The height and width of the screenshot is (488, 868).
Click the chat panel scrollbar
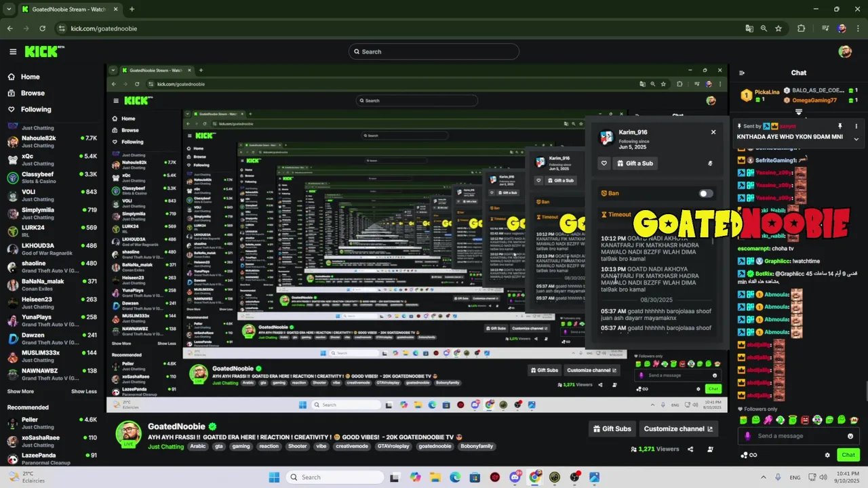(x=865, y=392)
